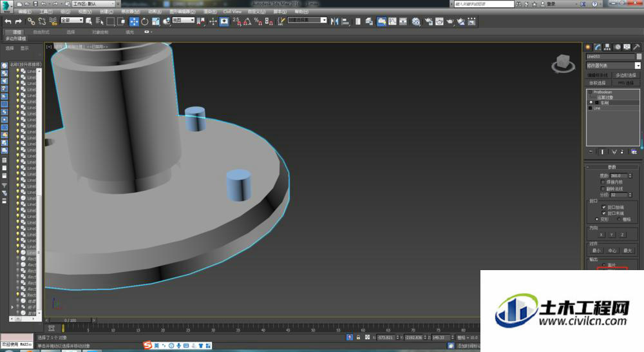Click the X direction button
644x352 pixels.
coord(601,235)
